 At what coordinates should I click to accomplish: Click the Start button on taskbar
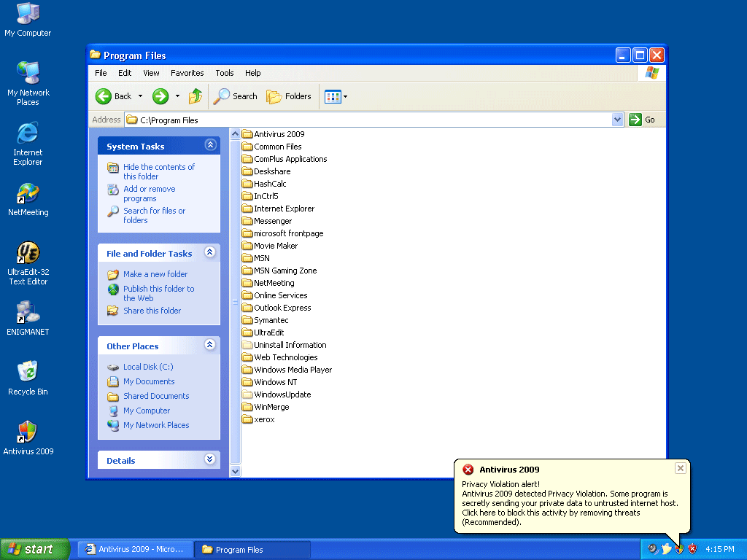pyautogui.click(x=34, y=549)
